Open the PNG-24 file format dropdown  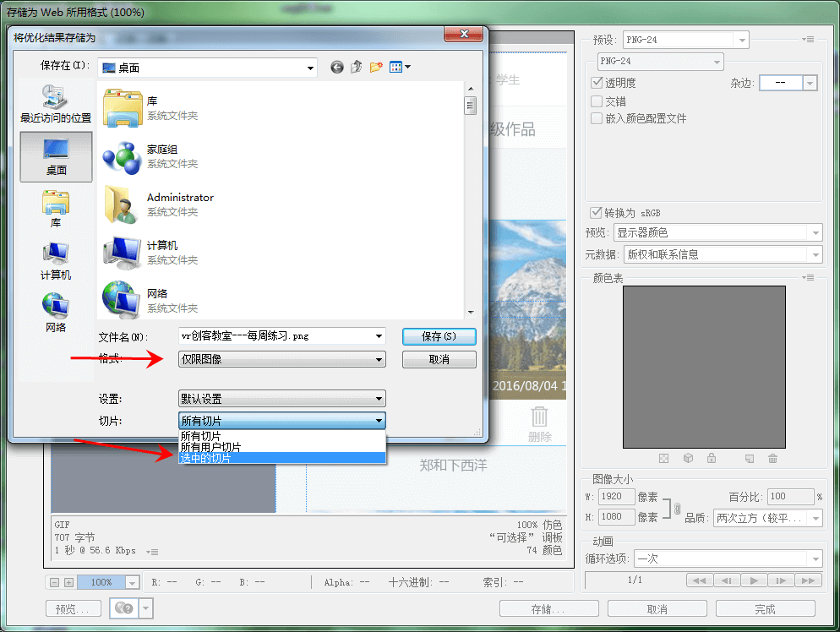(x=661, y=62)
